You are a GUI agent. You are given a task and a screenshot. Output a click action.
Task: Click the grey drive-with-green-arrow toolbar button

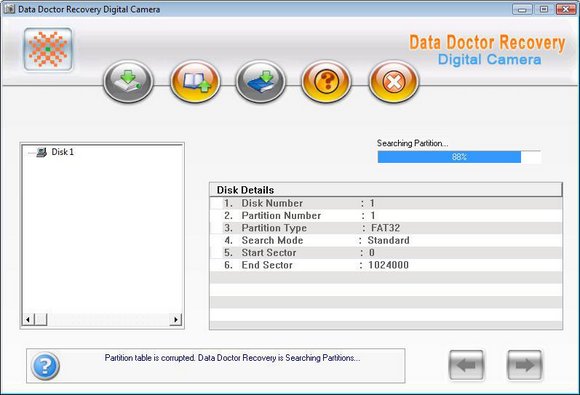coord(128,81)
